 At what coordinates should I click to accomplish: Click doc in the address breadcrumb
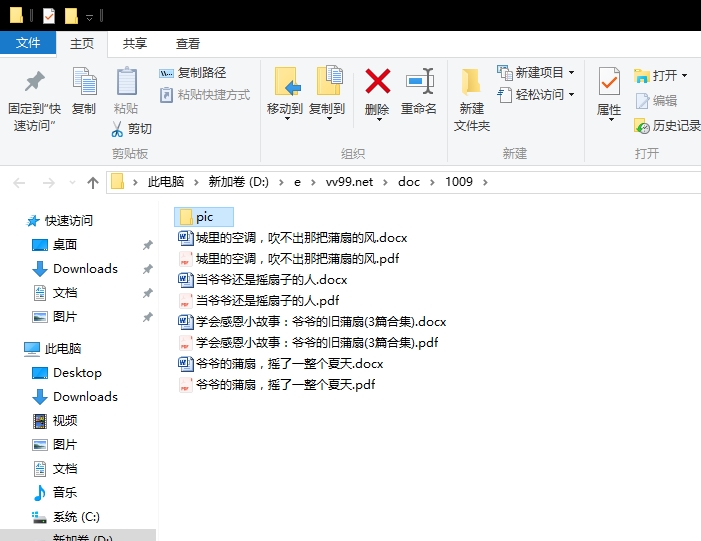409,182
